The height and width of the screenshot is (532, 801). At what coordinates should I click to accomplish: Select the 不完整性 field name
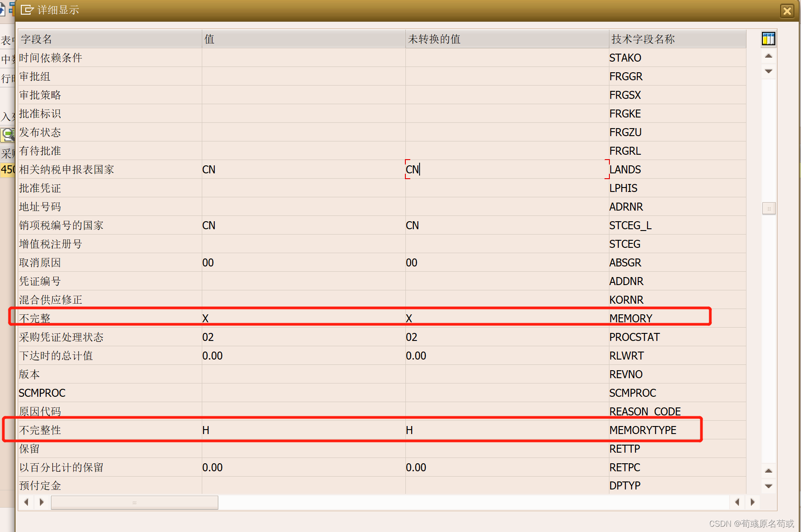coord(40,430)
